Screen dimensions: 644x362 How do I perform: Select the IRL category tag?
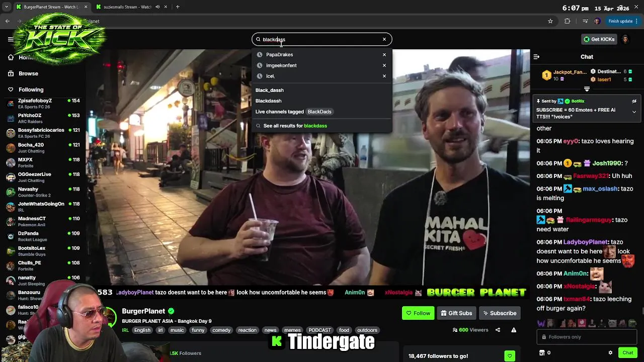125,330
